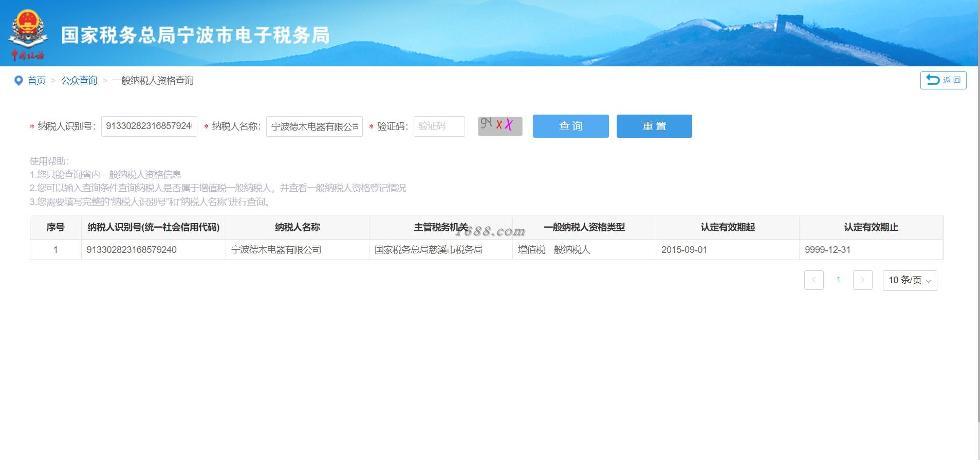
Task: Click help line starting with 1.您只能查询省内
Action: point(105,175)
